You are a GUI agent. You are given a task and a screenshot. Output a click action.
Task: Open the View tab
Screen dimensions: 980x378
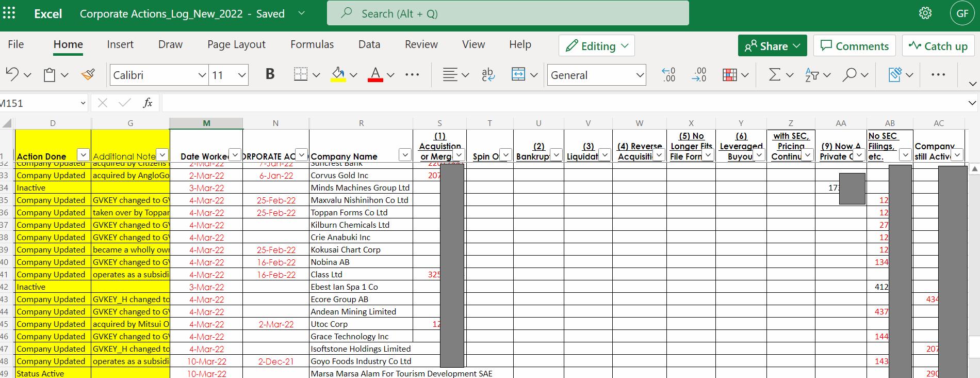pos(473,44)
